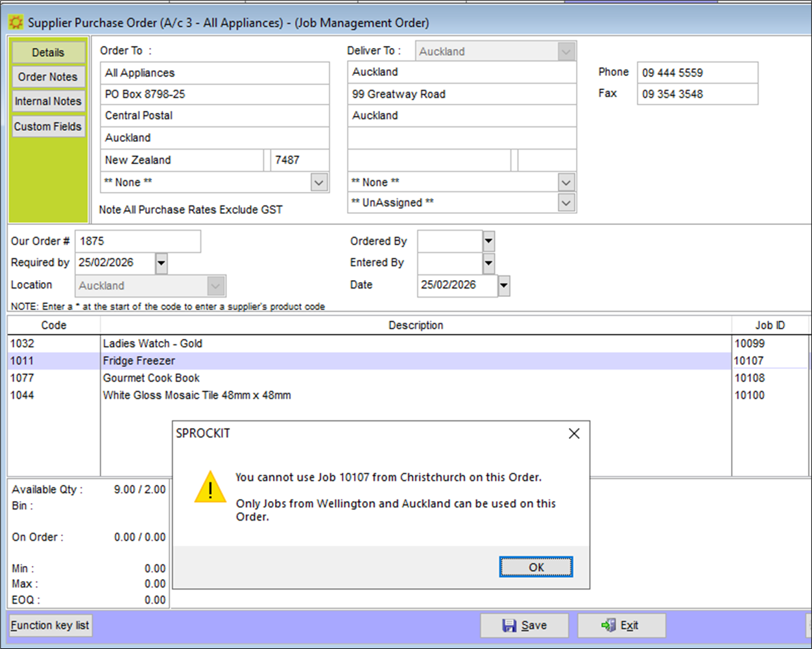The image size is (812, 649).
Task: Open the Ordered By dropdown arrow
Action: (488, 241)
